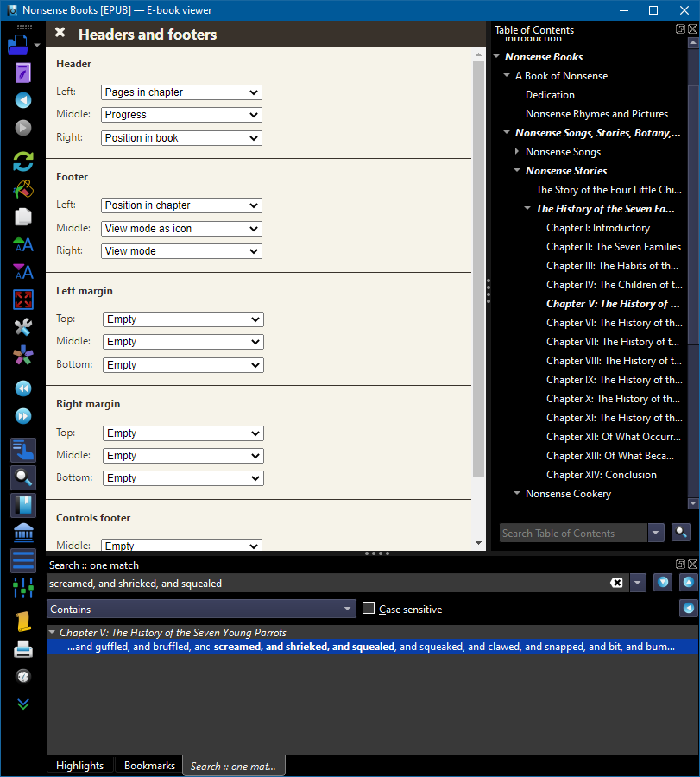Open preferences with wrench and screwdriver icon
Viewport: 700px width, 777px height.
click(22, 327)
